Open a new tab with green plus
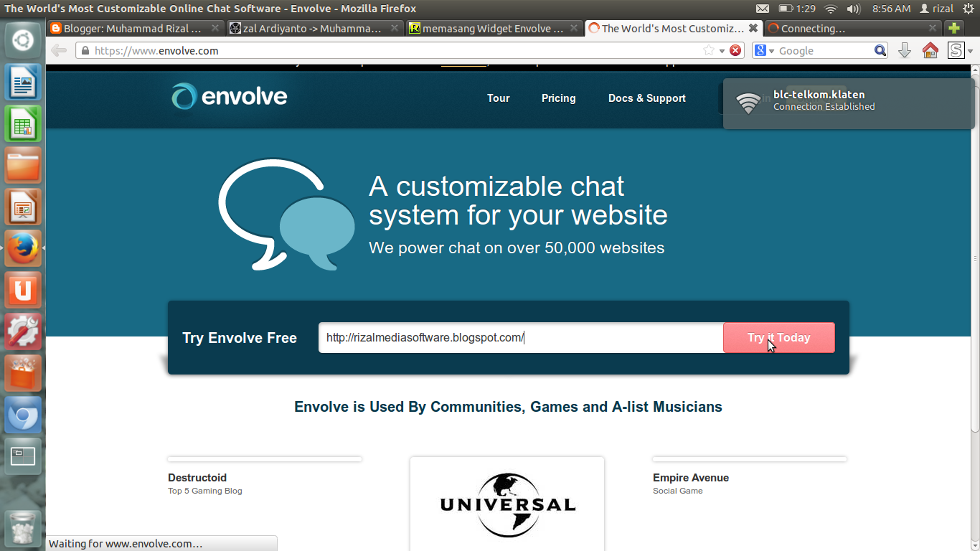Screen dimensions: 980x551 [x=954, y=29]
